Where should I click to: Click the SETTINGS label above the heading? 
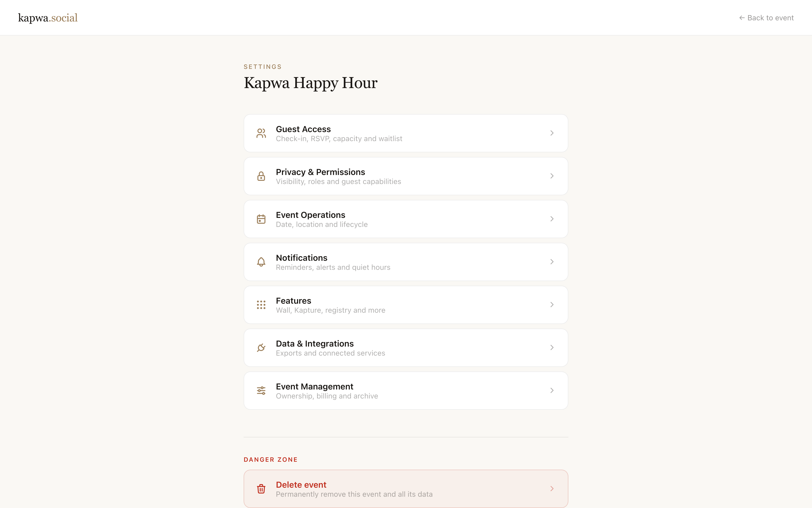coord(262,67)
